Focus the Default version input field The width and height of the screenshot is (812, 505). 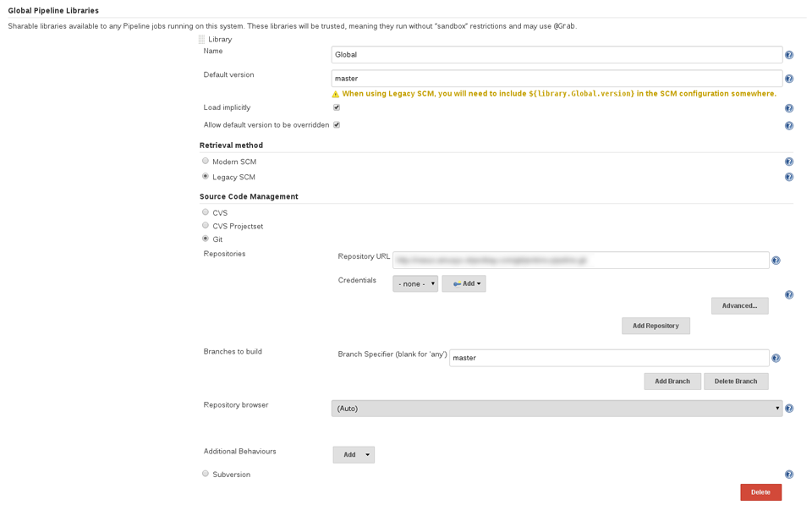tap(557, 79)
